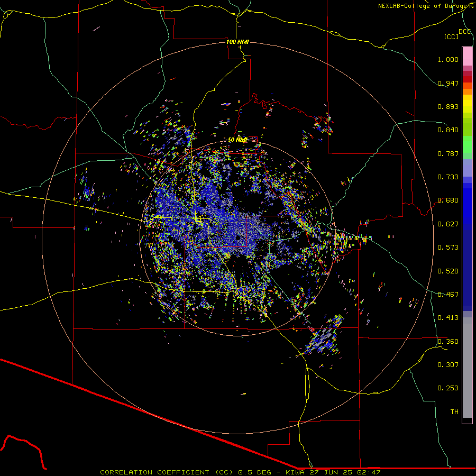Click the 0.360 scale value
The image size is (476, 476).
coord(448,342)
